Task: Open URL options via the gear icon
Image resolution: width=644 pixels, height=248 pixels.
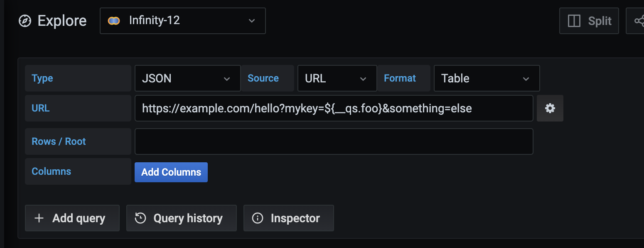Action: (550, 108)
